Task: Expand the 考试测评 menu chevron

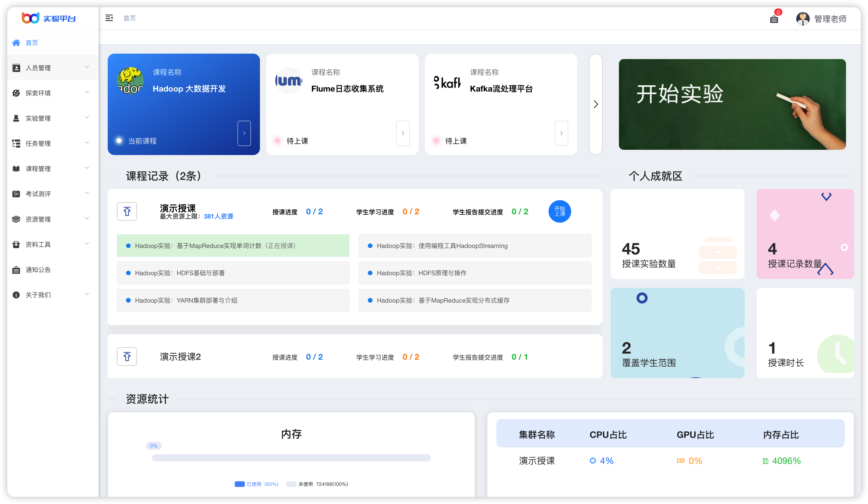Action: tap(87, 193)
